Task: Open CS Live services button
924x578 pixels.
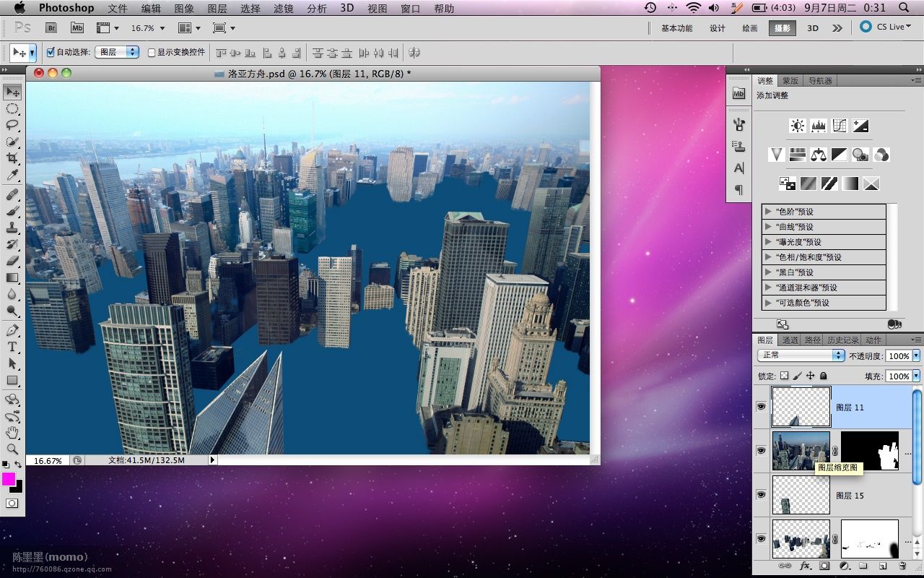Action: [x=886, y=27]
